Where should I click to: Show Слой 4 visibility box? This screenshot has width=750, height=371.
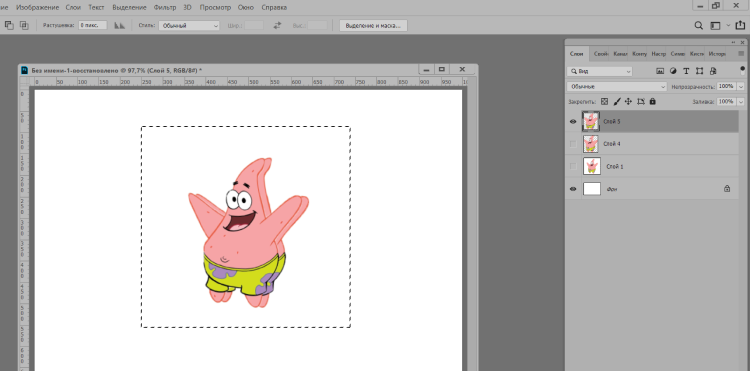(573, 144)
